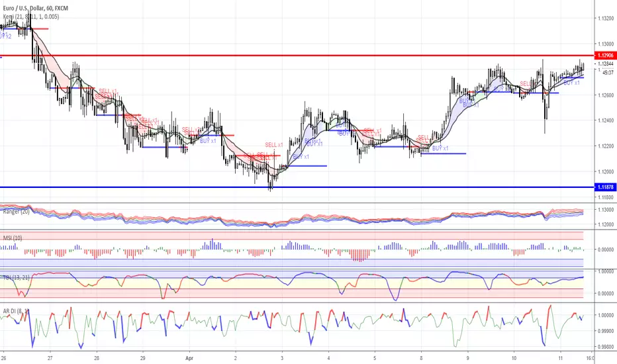617x364 pixels.
Task: Click the blue 1.11878 price label
Action: (605, 187)
